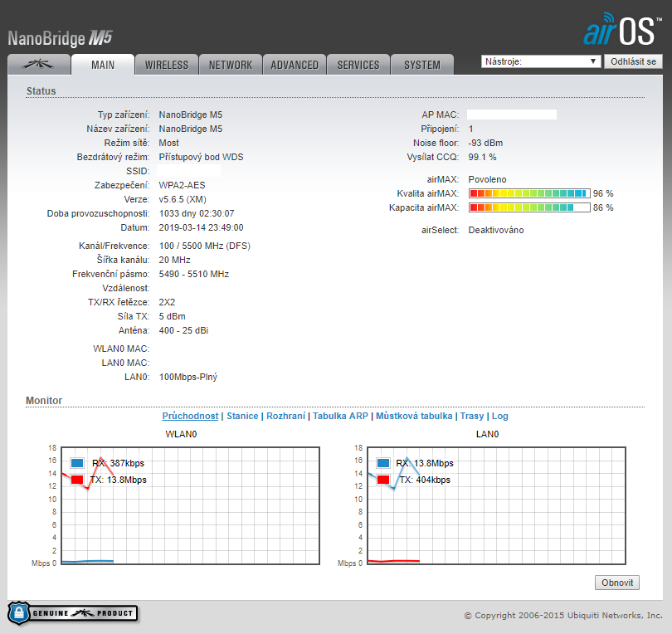Expand the Nástroje tools dropdown
This screenshot has height=634, width=672.
pos(540,61)
